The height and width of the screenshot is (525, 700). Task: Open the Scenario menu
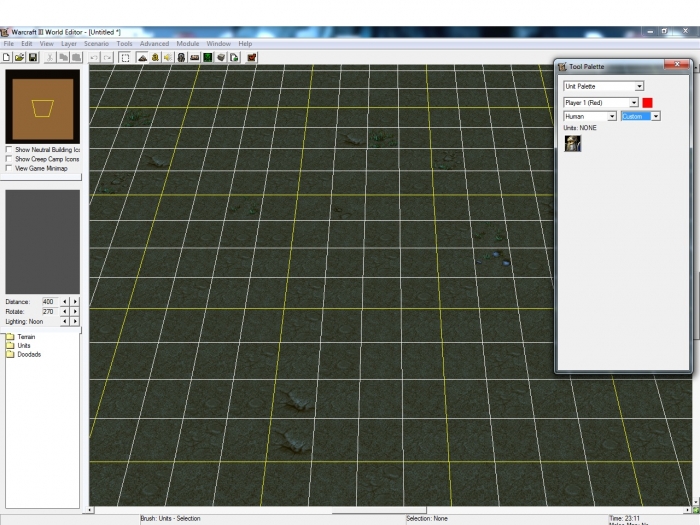(96, 44)
